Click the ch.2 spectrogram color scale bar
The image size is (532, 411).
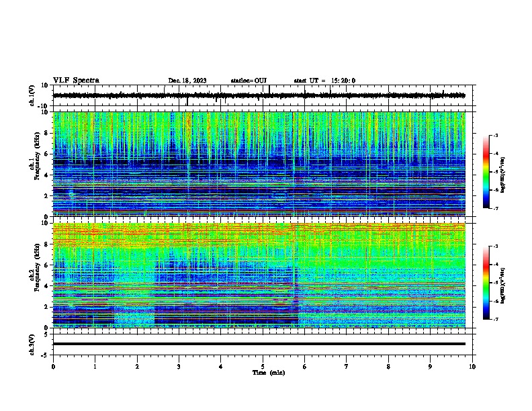click(x=486, y=283)
